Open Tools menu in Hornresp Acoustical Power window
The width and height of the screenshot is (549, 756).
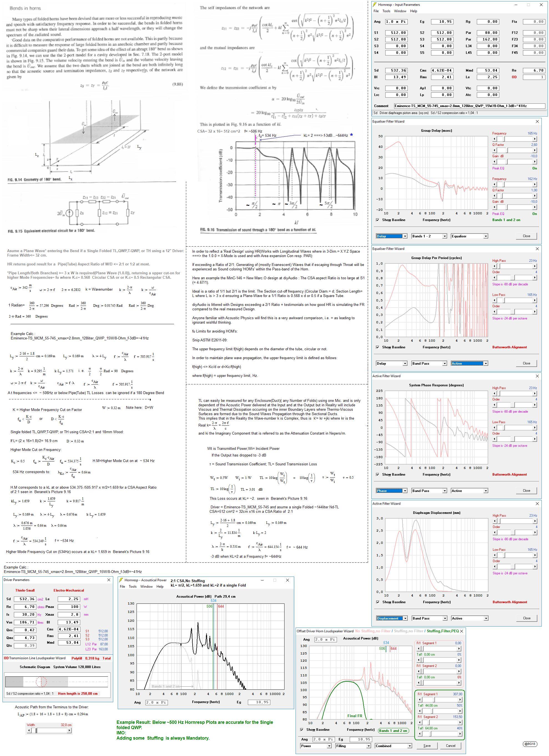[133, 586]
